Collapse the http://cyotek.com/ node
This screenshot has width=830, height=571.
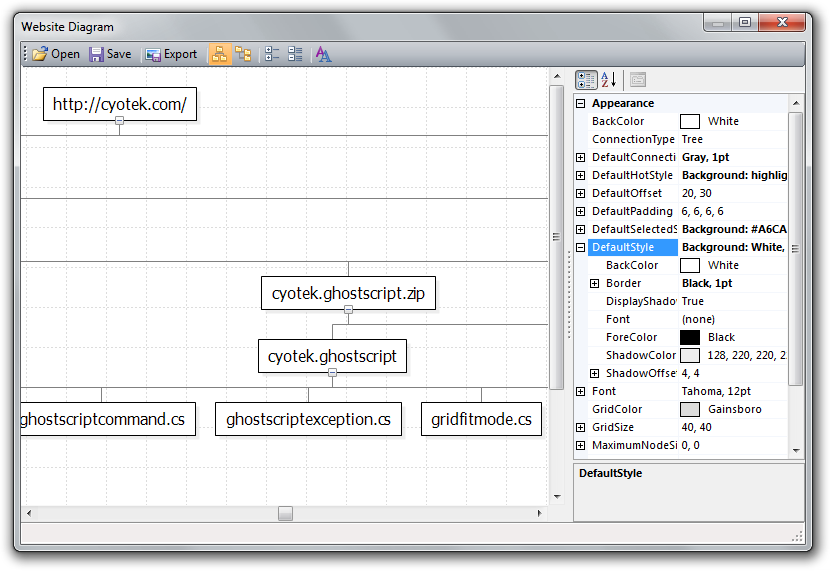(x=120, y=121)
